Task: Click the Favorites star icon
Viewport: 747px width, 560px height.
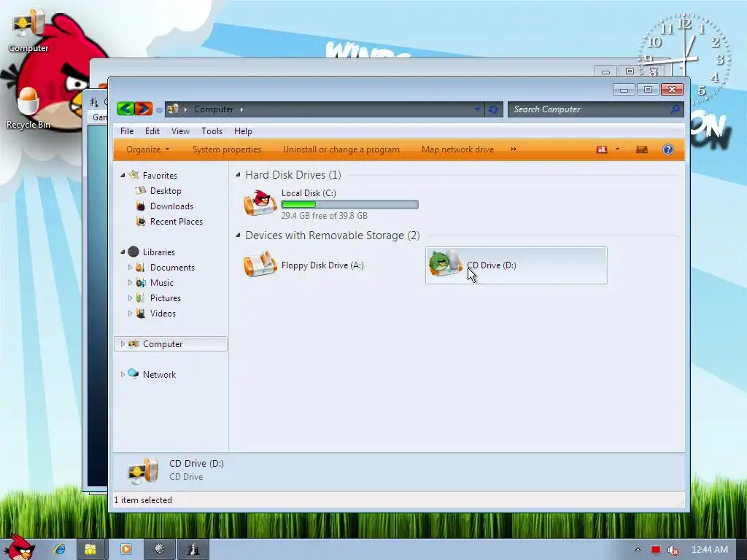Action: (x=134, y=175)
